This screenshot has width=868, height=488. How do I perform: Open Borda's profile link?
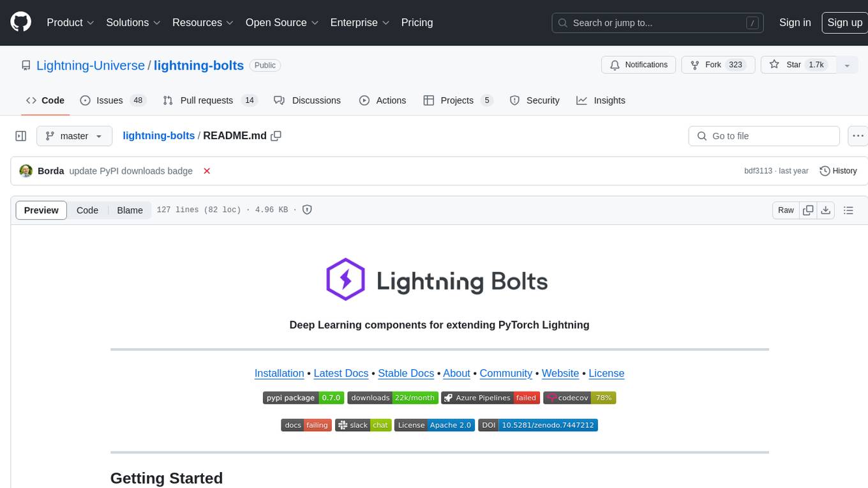pos(51,171)
